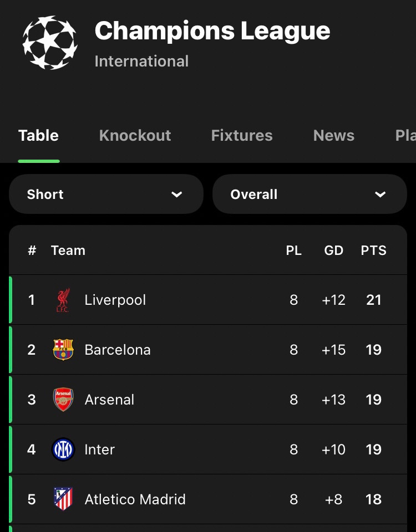Open the Short table view dropdown
The image size is (416, 532).
pos(106,194)
